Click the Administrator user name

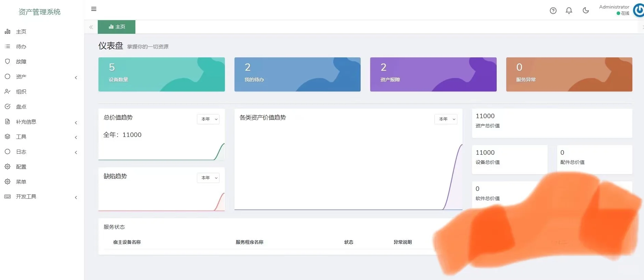614,7
